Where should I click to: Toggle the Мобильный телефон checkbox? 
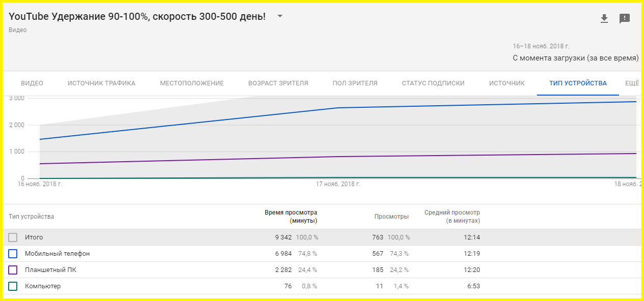click(13, 254)
